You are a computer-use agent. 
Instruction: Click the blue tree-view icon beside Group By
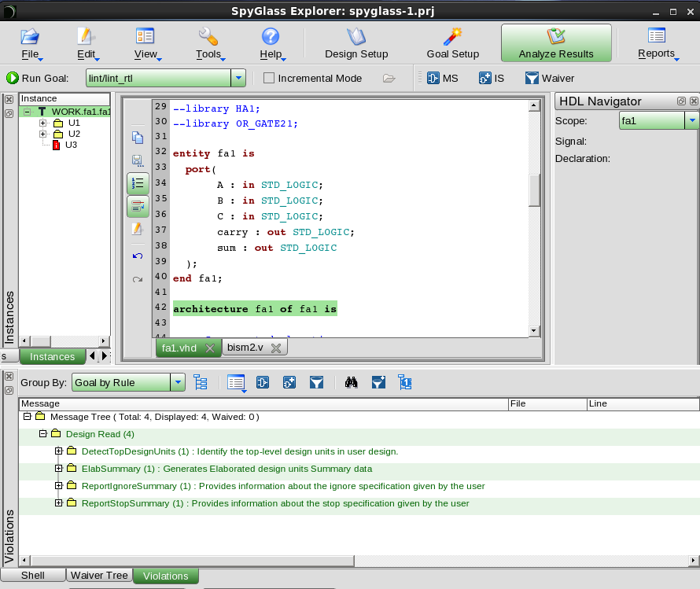pos(201,382)
